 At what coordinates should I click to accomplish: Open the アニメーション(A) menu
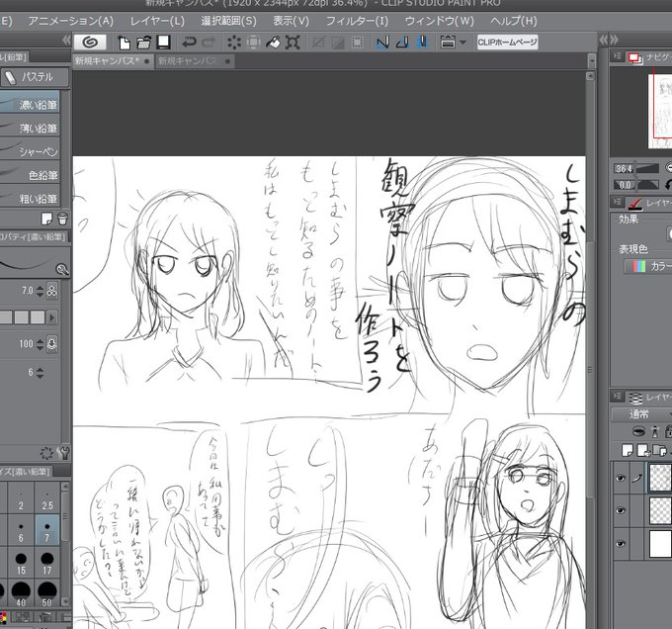tap(71, 21)
